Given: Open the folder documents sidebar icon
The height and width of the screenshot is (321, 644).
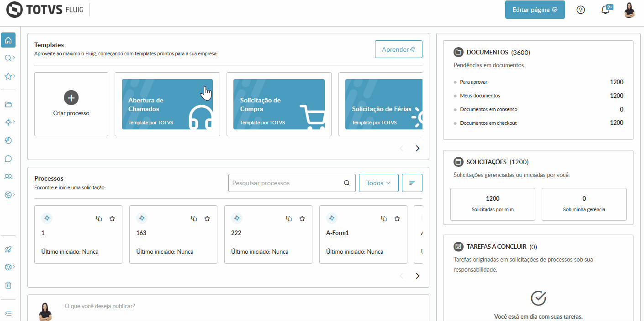Looking at the screenshot, I should point(8,104).
